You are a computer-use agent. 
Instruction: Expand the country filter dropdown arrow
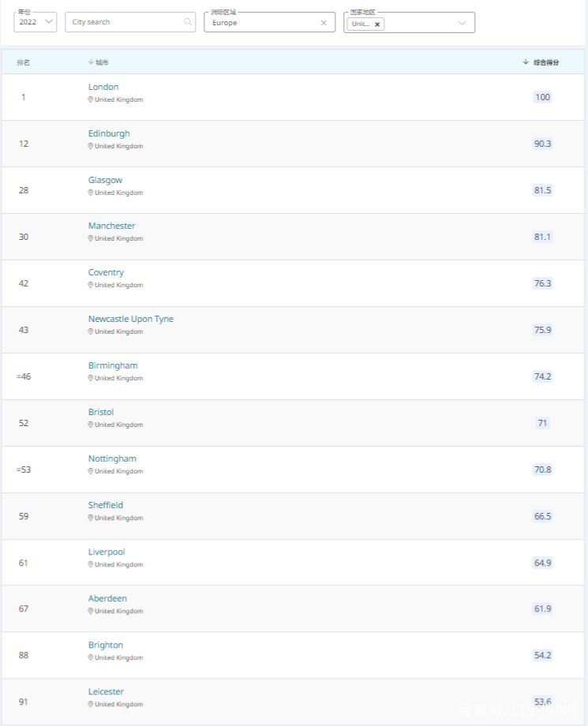[x=463, y=23]
